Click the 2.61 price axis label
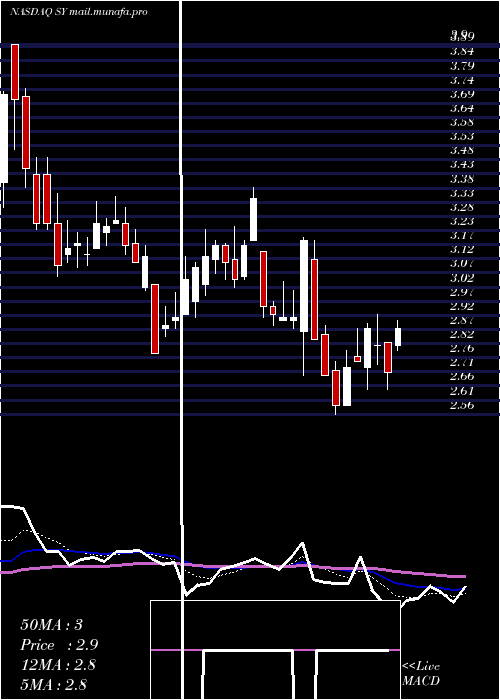This screenshot has width=500, height=700. [x=462, y=391]
